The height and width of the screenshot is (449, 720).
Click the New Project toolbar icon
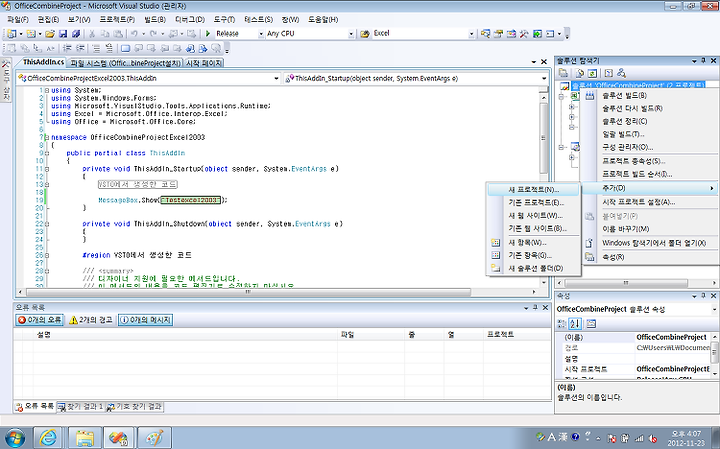click(10, 34)
